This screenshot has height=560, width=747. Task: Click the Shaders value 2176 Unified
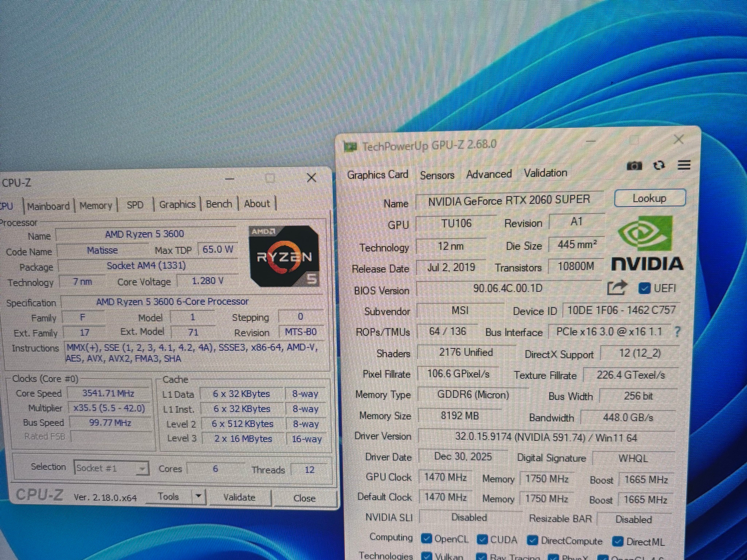click(466, 353)
